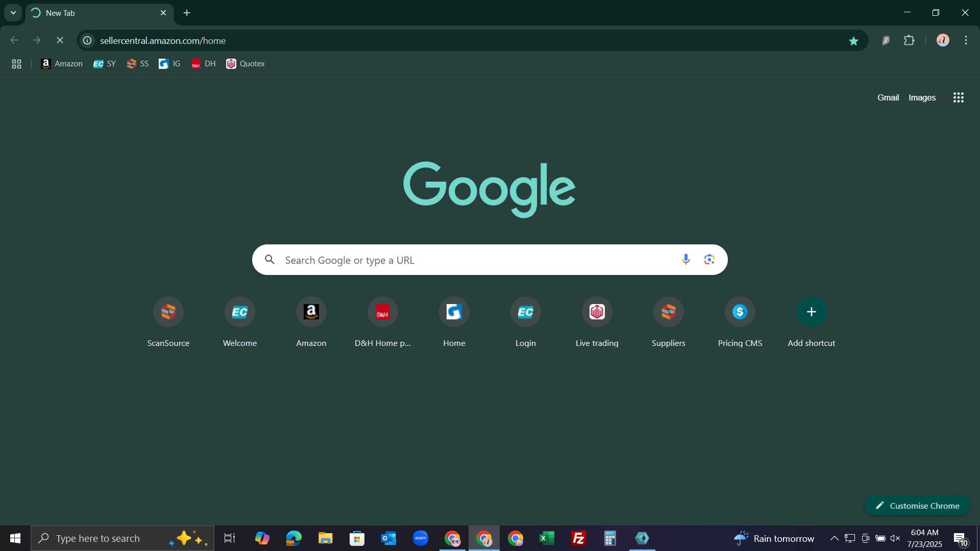Screen dimensions: 980x551
Task: Click the bookmark star in address bar
Action: pos(853,41)
